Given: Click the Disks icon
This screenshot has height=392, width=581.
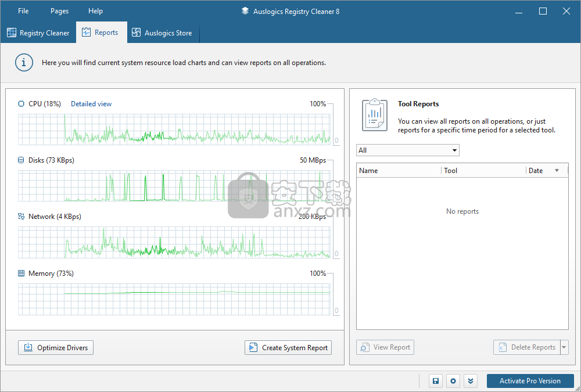Looking at the screenshot, I should coord(21,160).
